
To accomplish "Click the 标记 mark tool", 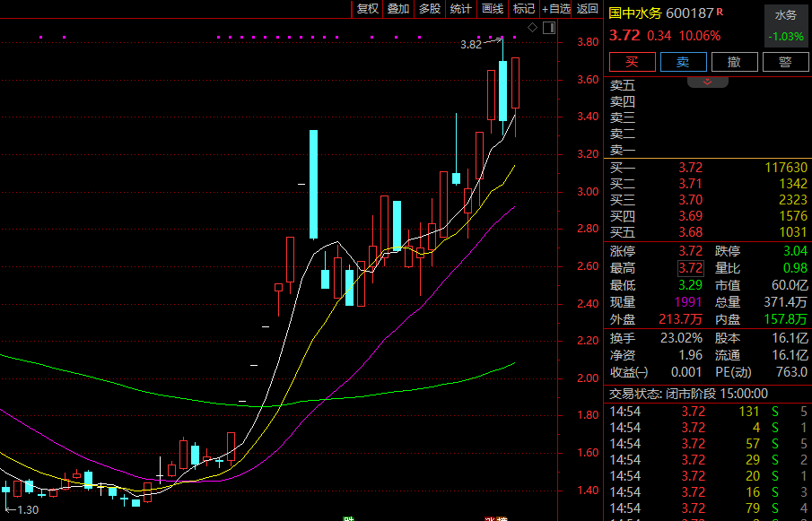I will tap(523, 9).
